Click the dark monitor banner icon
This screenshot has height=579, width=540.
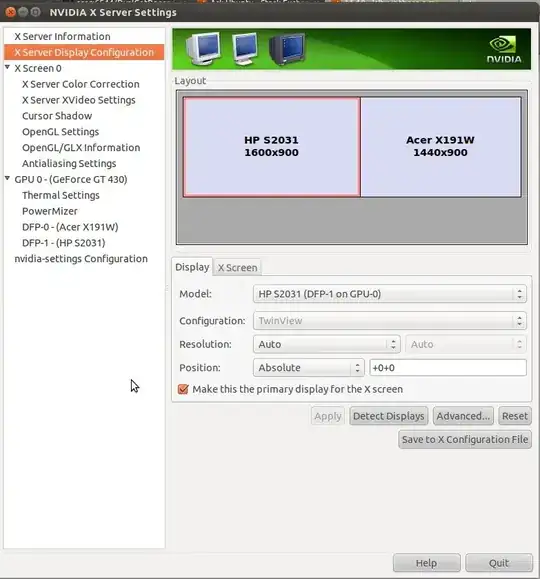(287, 49)
